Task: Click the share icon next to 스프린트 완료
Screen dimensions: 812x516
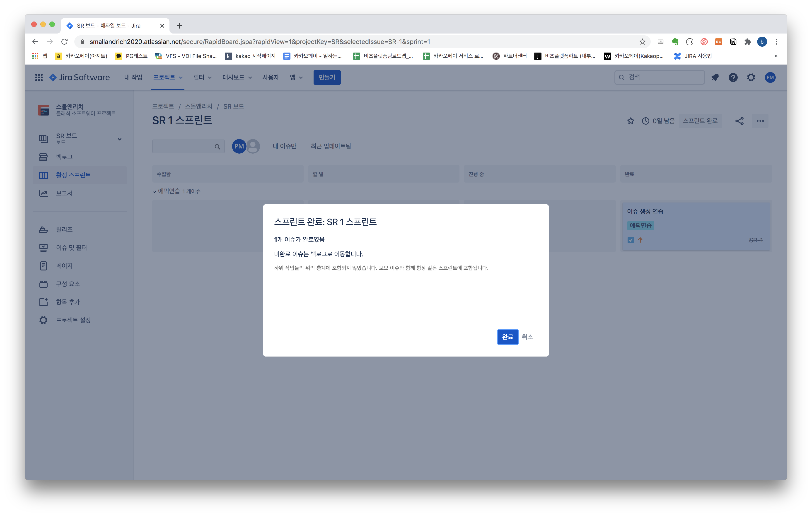Action: point(739,121)
